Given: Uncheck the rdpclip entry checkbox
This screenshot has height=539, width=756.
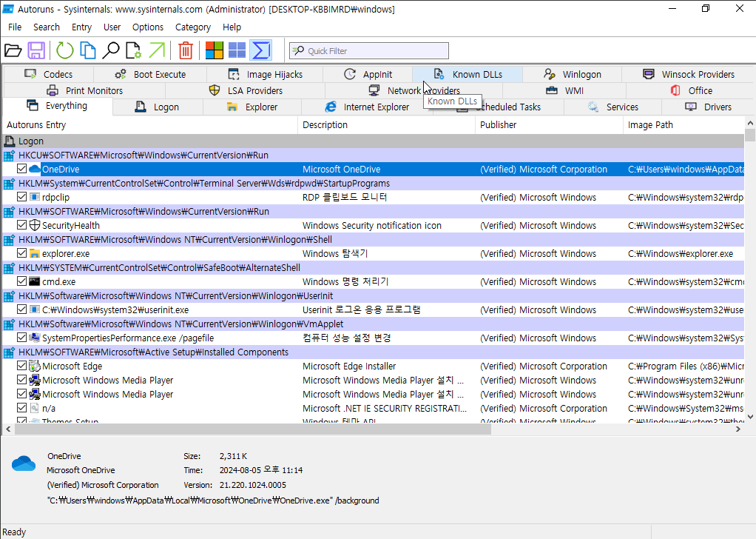Looking at the screenshot, I should point(21,197).
